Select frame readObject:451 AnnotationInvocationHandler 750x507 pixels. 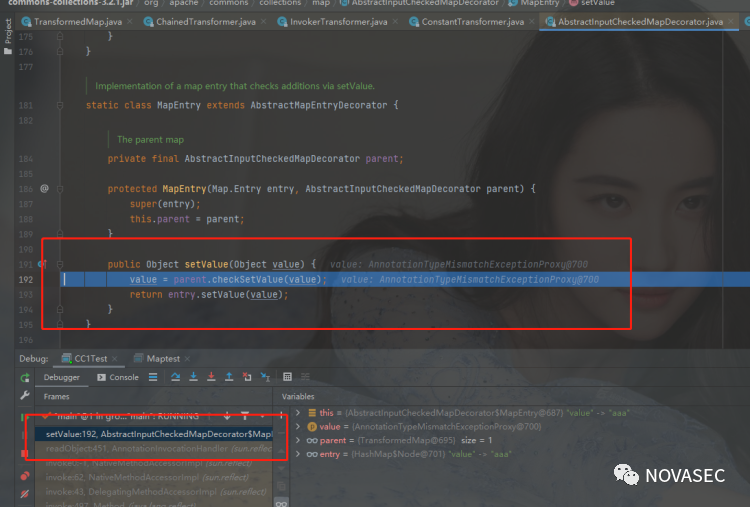pyautogui.click(x=154, y=449)
